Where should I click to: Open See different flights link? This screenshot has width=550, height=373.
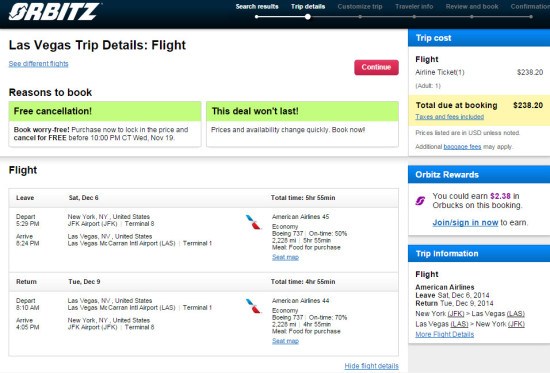pos(39,64)
